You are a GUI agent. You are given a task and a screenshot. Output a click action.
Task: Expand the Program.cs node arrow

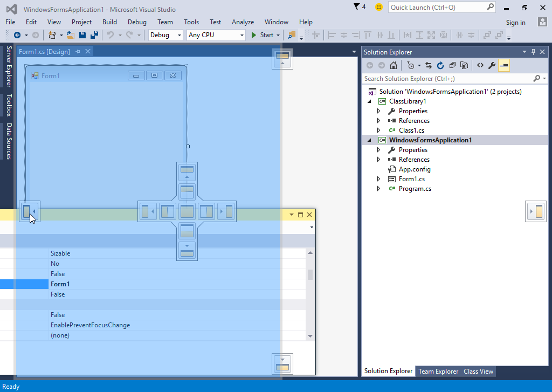tap(379, 189)
